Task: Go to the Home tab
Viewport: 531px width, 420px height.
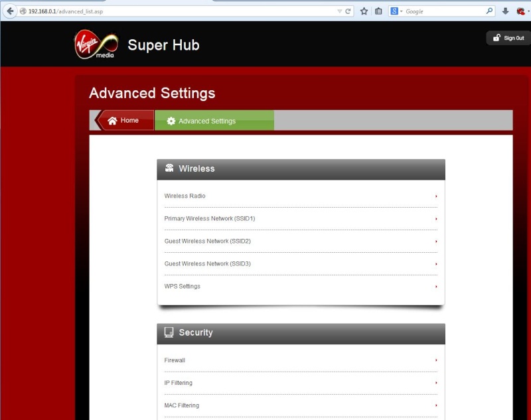Action: (x=124, y=120)
